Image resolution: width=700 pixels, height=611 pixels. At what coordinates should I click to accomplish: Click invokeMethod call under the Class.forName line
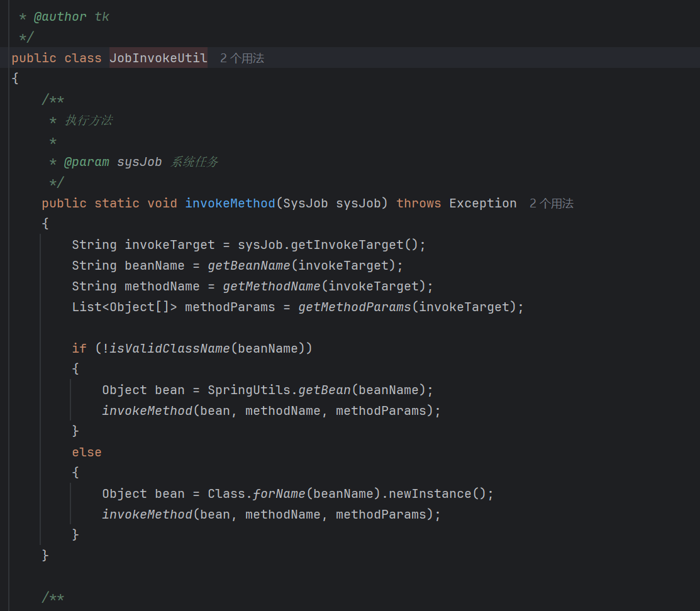[147, 515]
